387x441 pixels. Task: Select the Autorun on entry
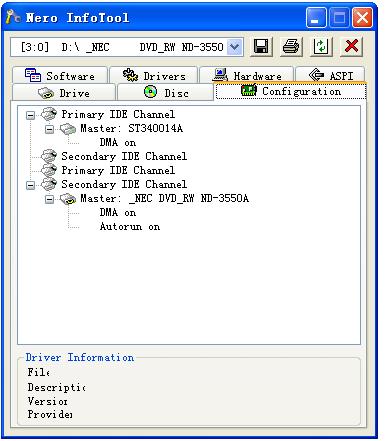130,227
